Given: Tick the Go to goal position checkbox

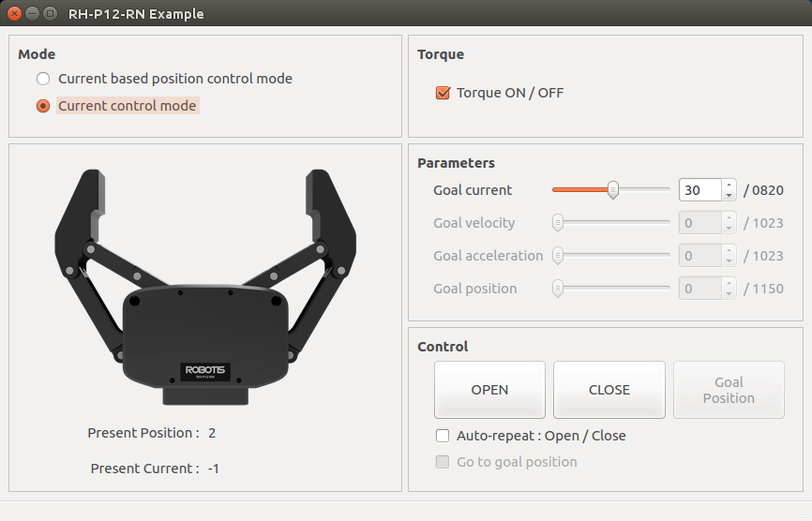Looking at the screenshot, I should [444, 462].
